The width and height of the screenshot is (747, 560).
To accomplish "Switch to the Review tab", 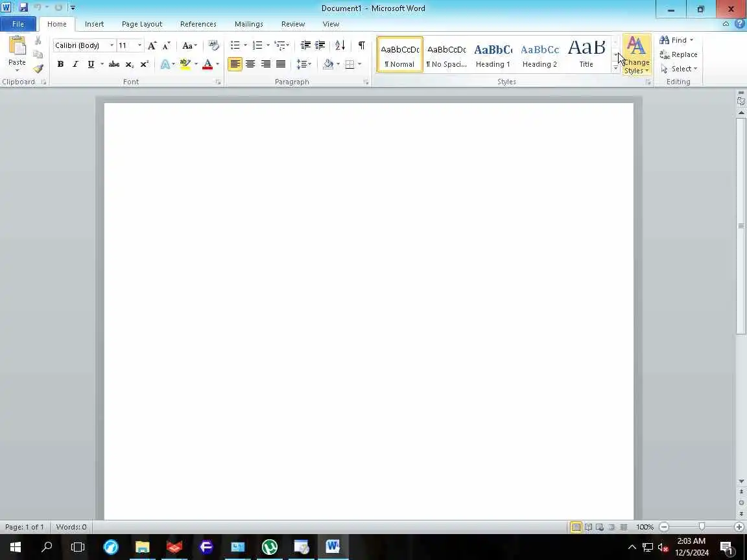I will coord(293,24).
